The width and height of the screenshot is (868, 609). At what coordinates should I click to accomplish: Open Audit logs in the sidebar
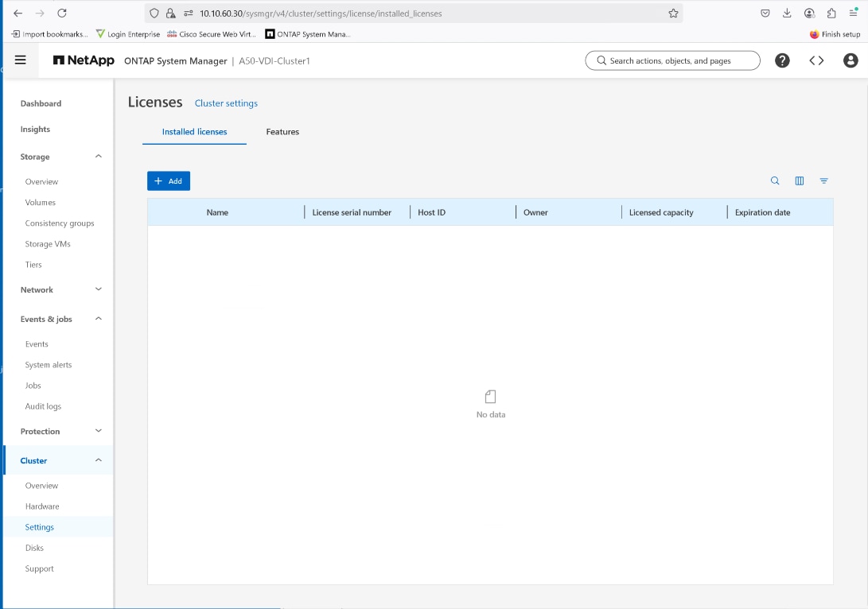click(43, 406)
